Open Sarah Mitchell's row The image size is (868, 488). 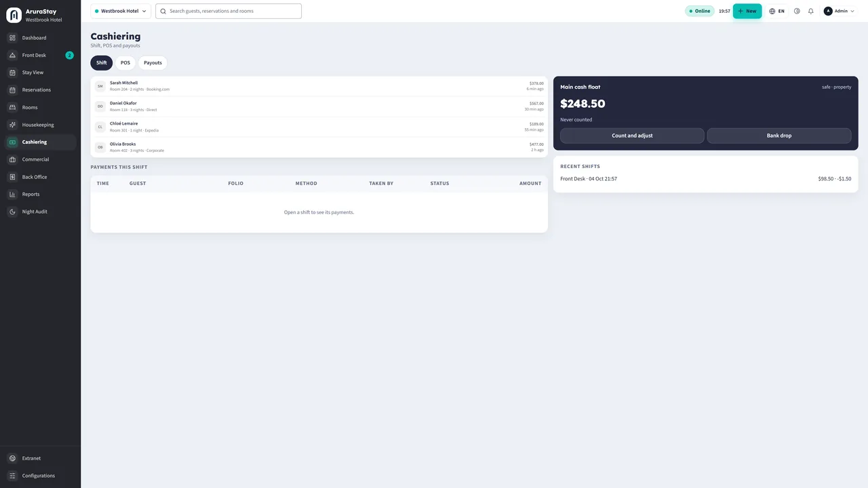click(x=319, y=86)
